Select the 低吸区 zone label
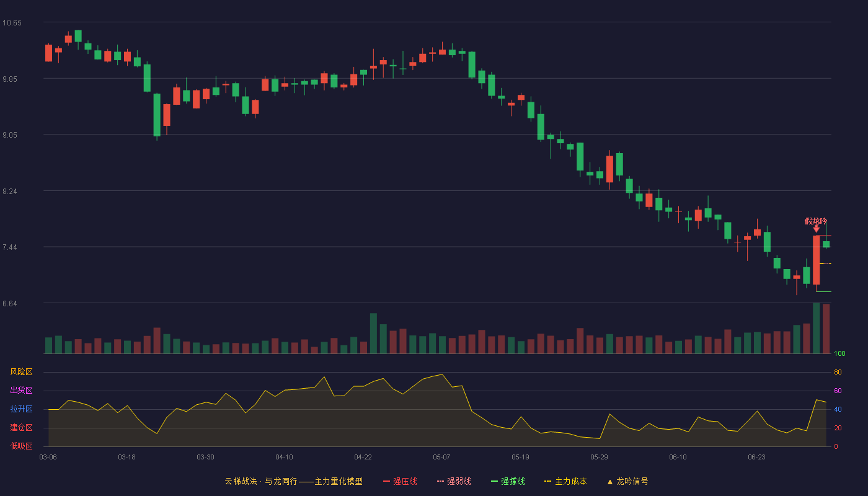Screen dimensions: 868x496 21,446
